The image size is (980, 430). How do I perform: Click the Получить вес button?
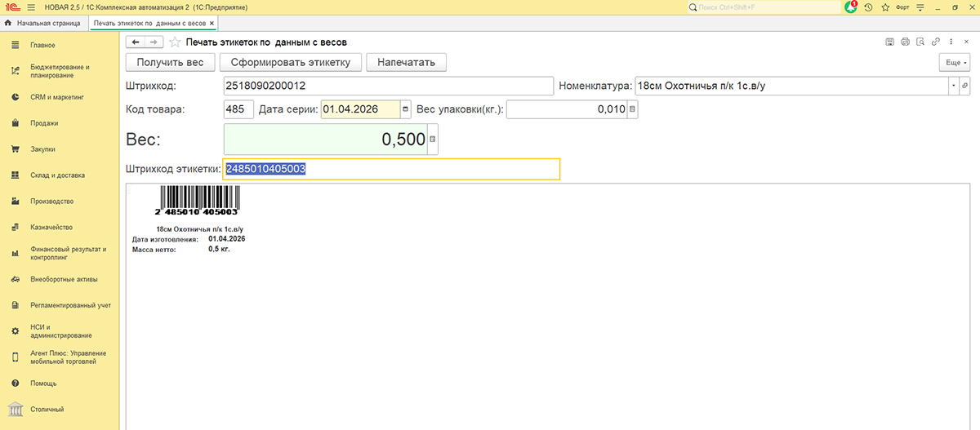click(170, 62)
